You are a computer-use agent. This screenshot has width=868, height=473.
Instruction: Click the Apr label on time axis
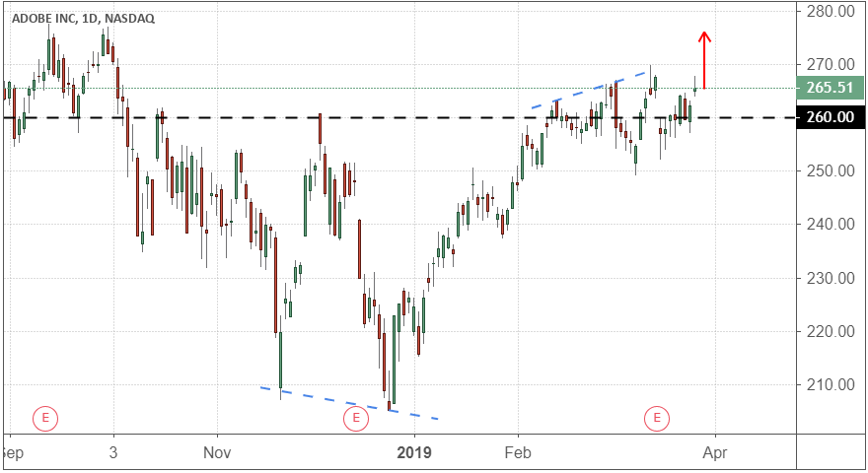pyautogui.click(x=715, y=454)
